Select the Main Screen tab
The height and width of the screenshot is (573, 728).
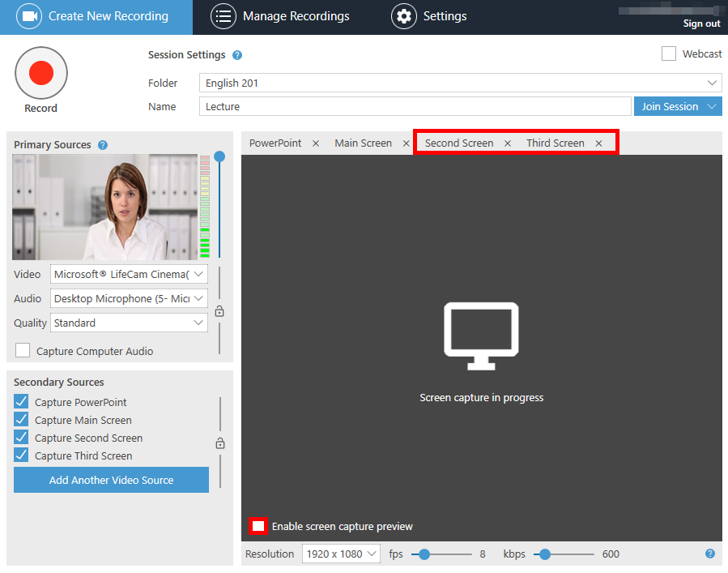[x=362, y=143]
